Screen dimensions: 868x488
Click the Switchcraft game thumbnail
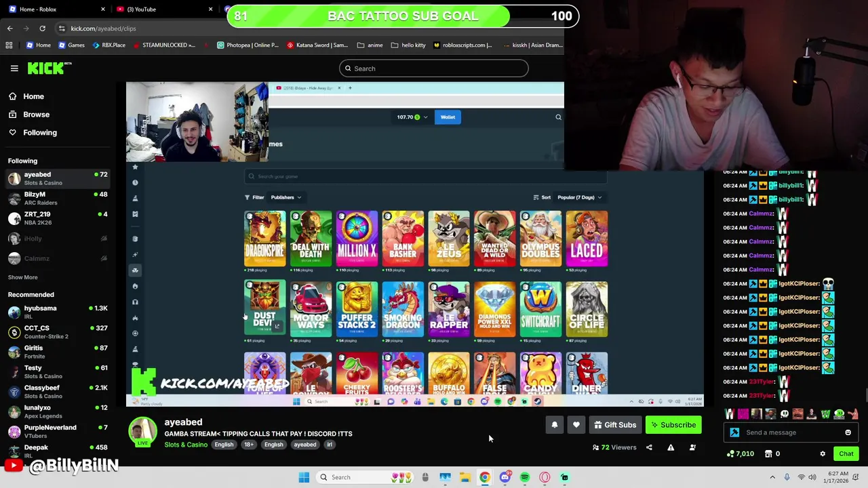pyautogui.click(x=540, y=309)
